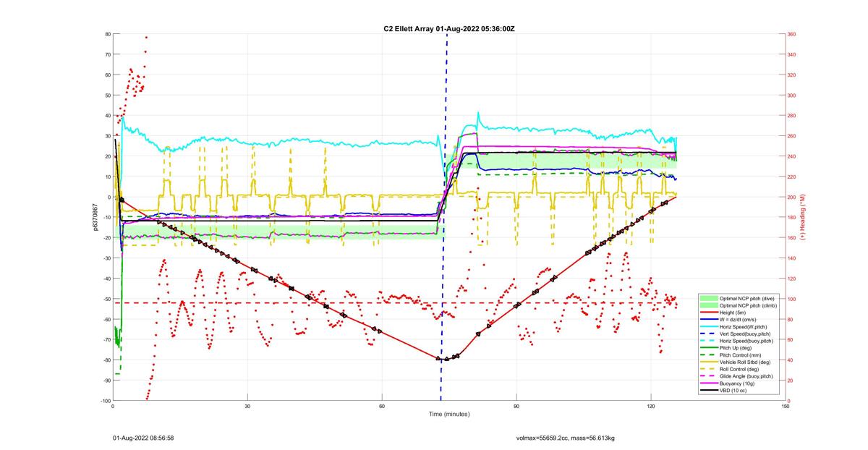Image resolution: width=868 pixels, height=450 pixels.
Task: Click the '01-Aug-2022 08:56:58' timestamp footer
Action: [x=143, y=438]
